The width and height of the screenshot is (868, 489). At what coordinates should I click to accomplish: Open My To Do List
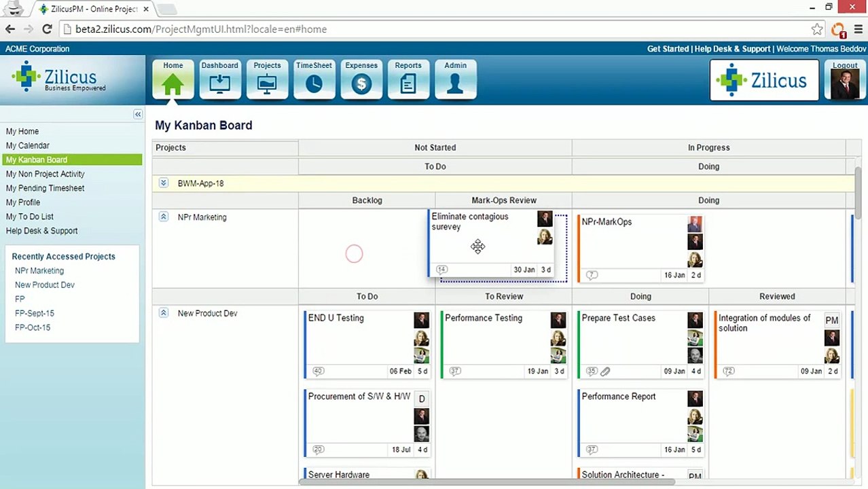tap(30, 217)
